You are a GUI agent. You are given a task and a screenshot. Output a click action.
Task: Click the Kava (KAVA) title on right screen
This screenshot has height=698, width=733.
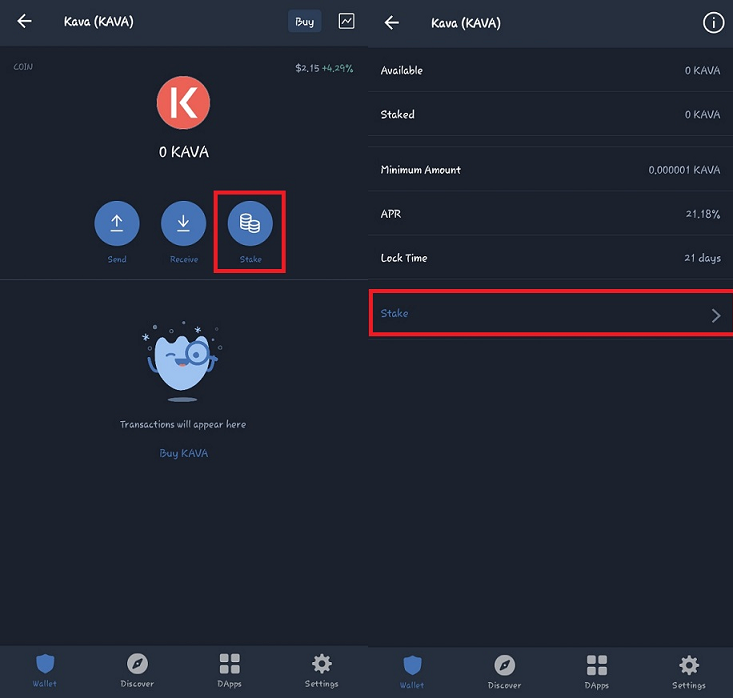(x=466, y=23)
